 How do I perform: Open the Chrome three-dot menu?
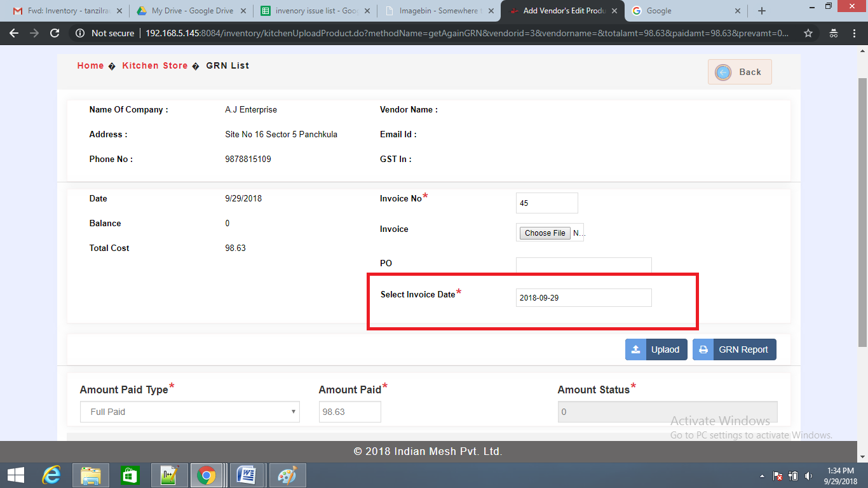(855, 33)
